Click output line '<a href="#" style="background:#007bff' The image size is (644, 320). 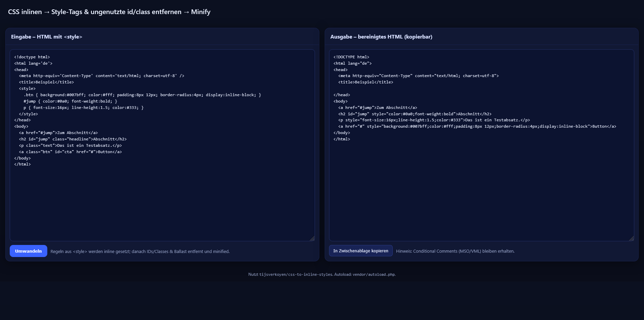(x=477, y=126)
